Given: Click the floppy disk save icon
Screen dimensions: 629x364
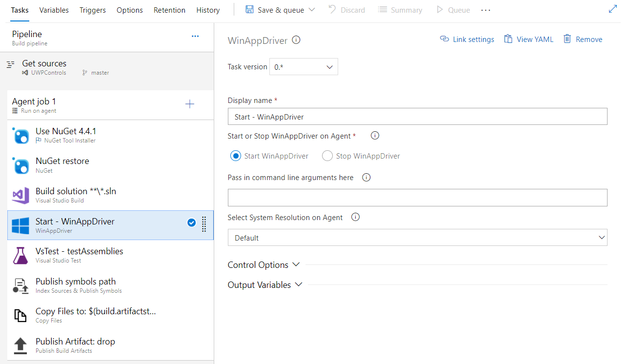Looking at the screenshot, I should tap(249, 10).
